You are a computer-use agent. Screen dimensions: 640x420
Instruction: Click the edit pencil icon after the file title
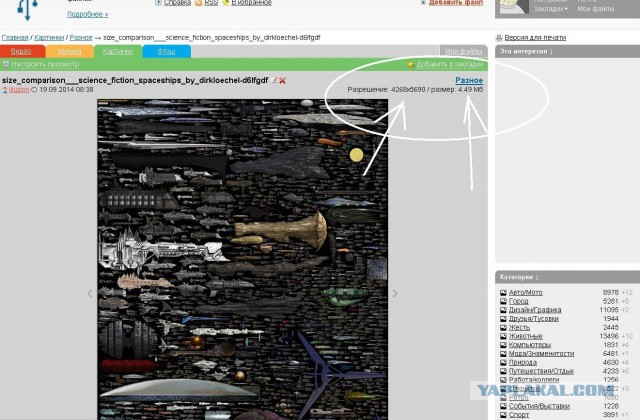(x=274, y=80)
